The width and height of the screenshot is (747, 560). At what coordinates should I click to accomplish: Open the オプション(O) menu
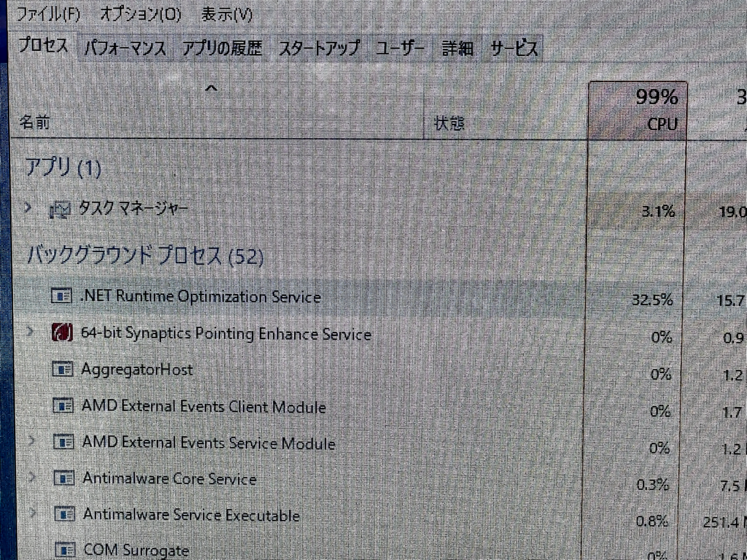coord(140,14)
